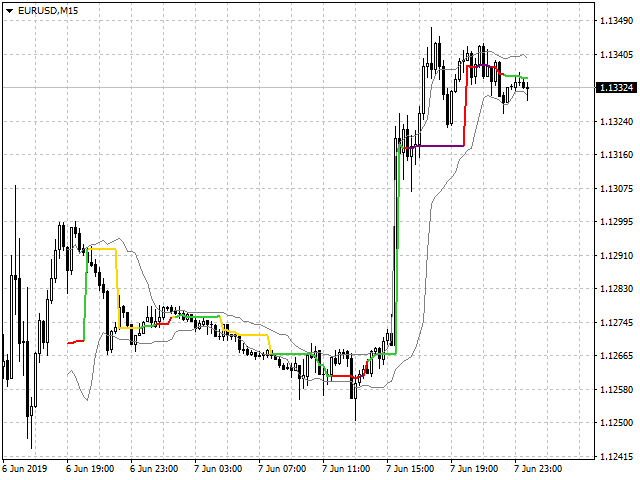Click the 7 Jun 07:00 time label
The width and height of the screenshot is (640, 480).
[282, 469]
